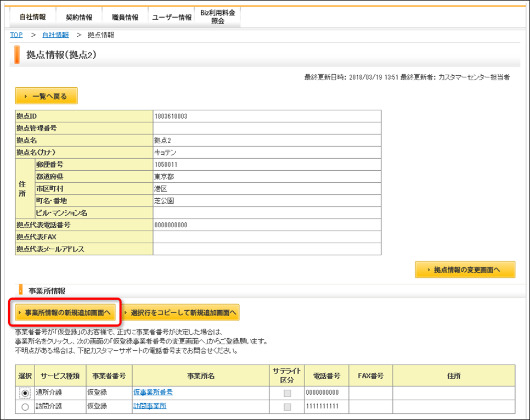Open 拠点情報の変更画面へ
The height and width of the screenshot is (420, 530).
[x=465, y=270]
